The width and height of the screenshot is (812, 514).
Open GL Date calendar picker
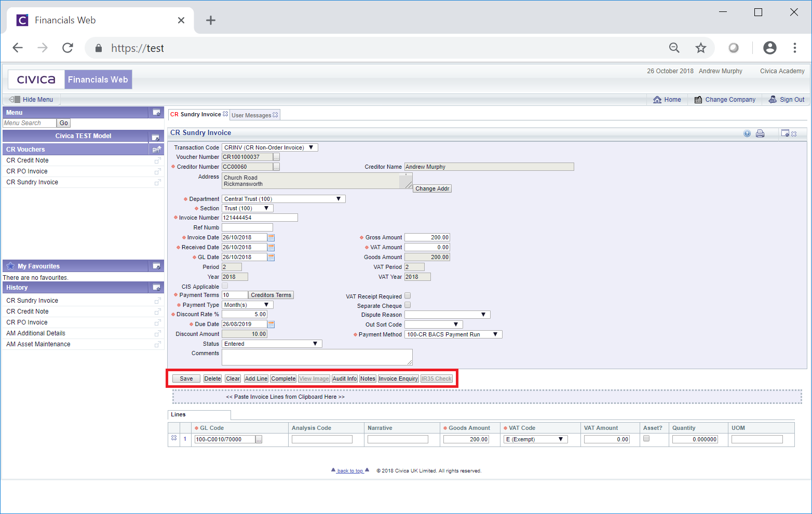pos(271,257)
